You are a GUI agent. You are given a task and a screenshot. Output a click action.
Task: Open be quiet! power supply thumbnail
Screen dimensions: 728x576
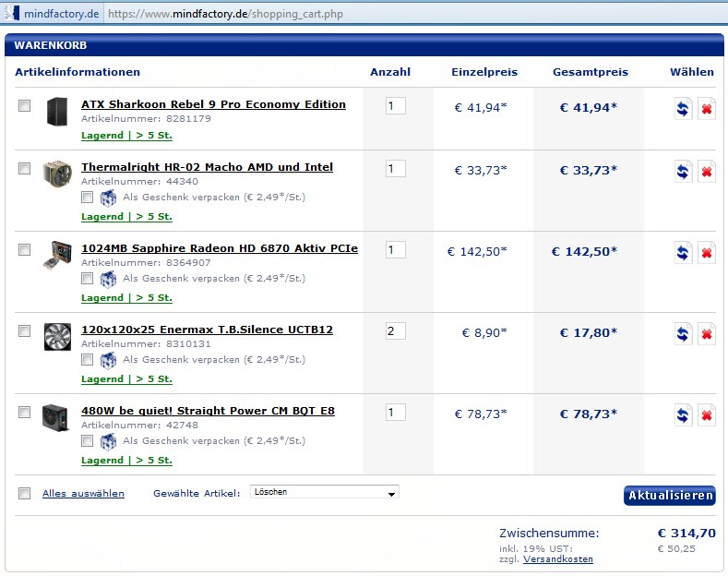[x=55, y=417]
